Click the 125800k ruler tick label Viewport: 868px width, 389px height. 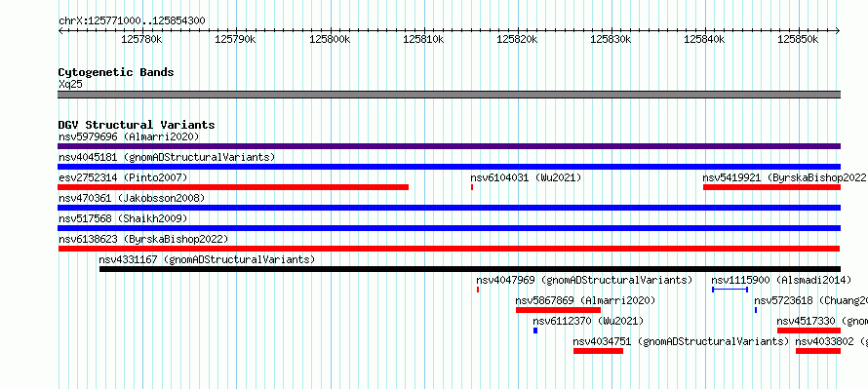pos(330,39)
